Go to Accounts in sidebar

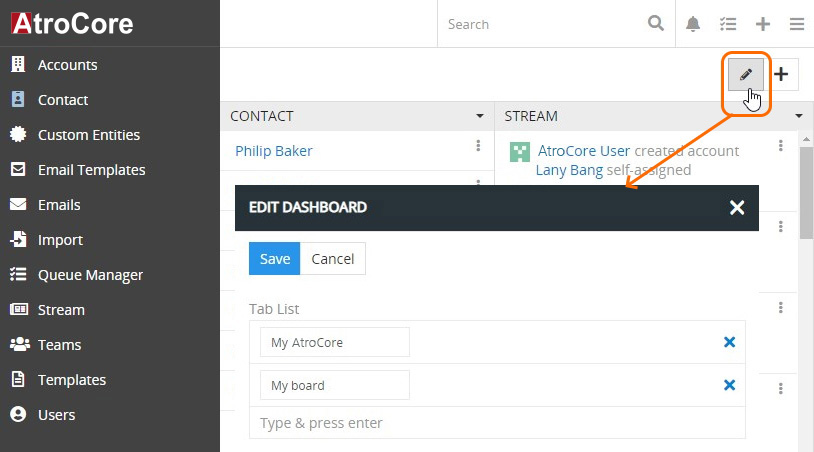click(x=67, y=65)
